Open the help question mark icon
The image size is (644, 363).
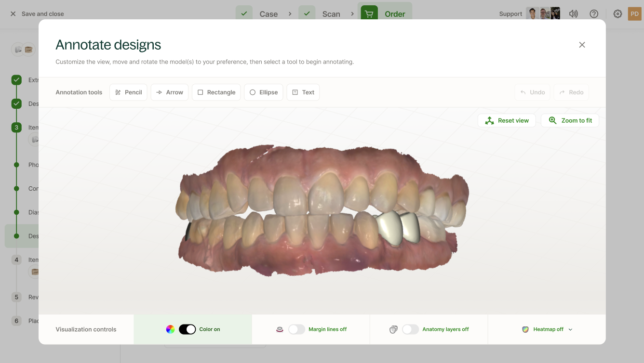[x=594, y=14]
